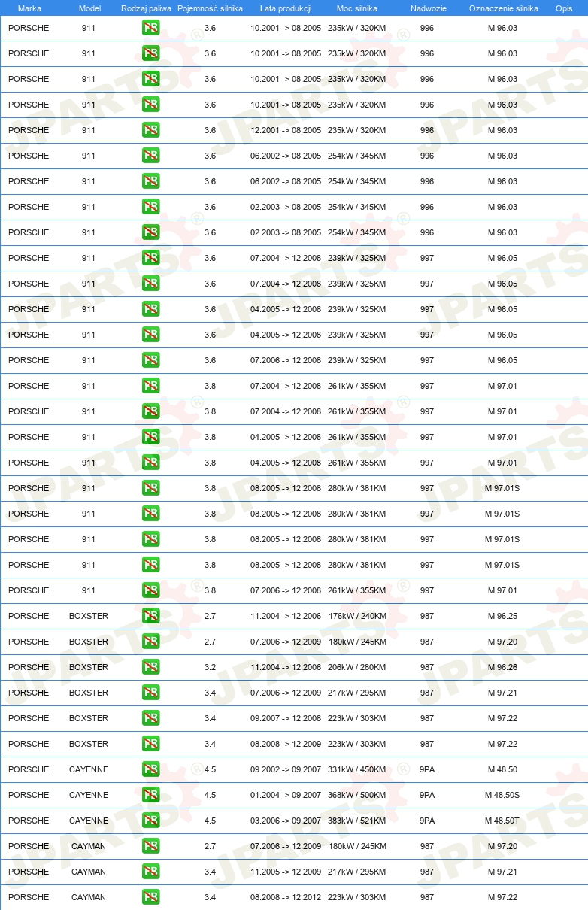The width and height of the screenshot is (588, 910).
Task: Click the 176kW / 240KM power cell
Action: pos(357,616)
